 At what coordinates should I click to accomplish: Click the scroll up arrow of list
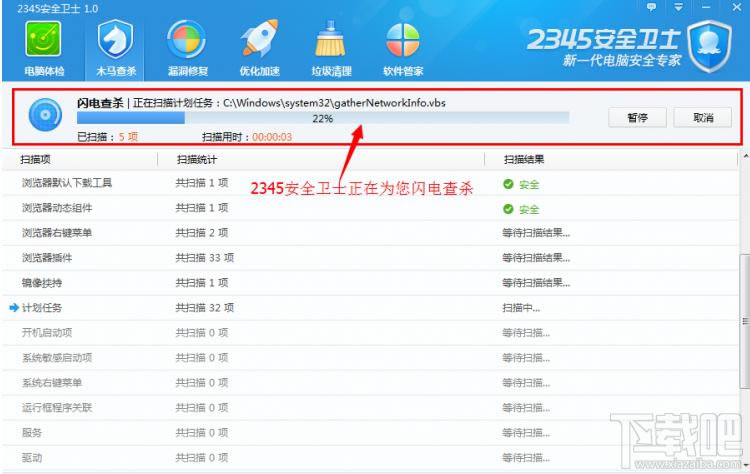743,159
